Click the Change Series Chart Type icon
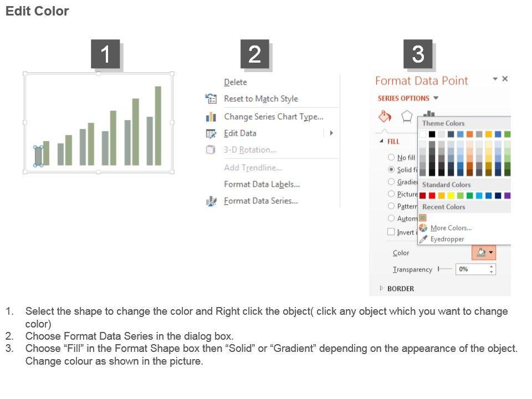The image size is (532, 399). pyautogui.click(x=211, y=117)
